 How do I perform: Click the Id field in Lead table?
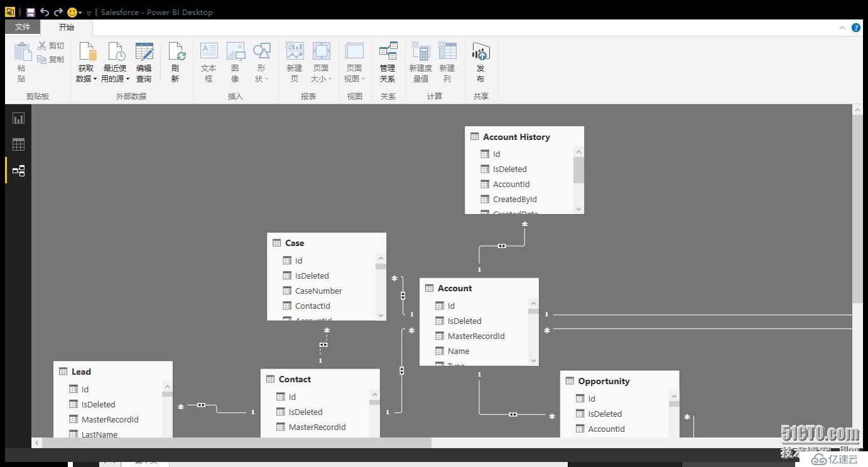(85, 389)
